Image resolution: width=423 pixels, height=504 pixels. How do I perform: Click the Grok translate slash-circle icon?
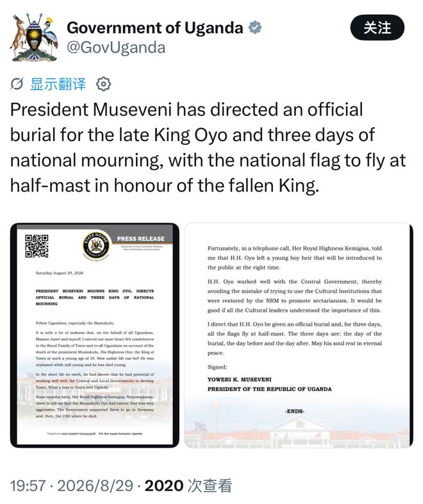17,84
